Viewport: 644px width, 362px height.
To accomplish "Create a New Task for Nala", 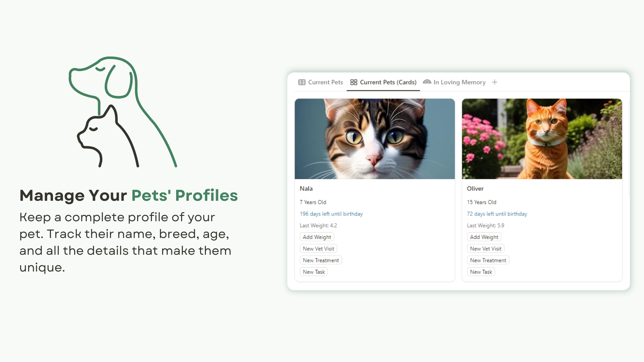I will coord(314,272).
